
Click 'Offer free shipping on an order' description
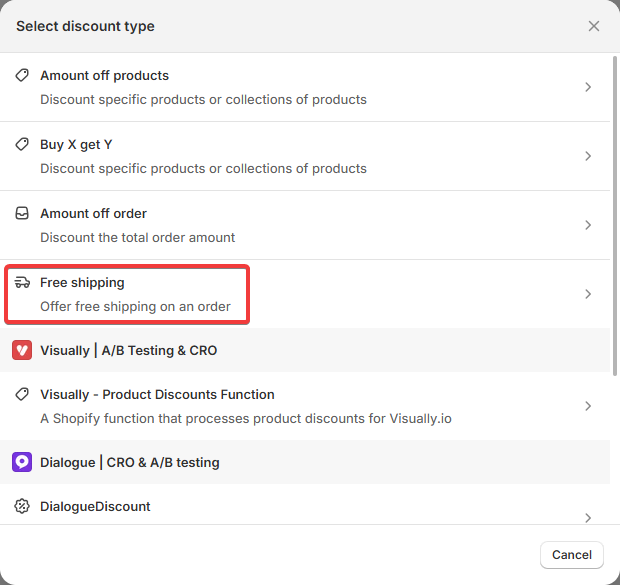[x=135, y=307]
